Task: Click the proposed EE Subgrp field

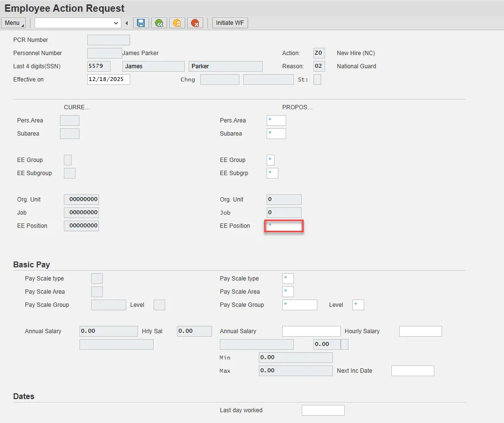Action: [272, 173]
